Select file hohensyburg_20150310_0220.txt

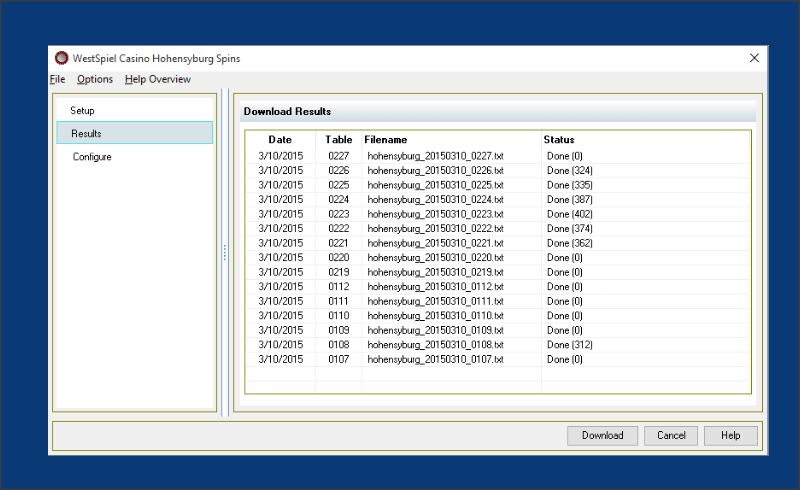point(435,257)
